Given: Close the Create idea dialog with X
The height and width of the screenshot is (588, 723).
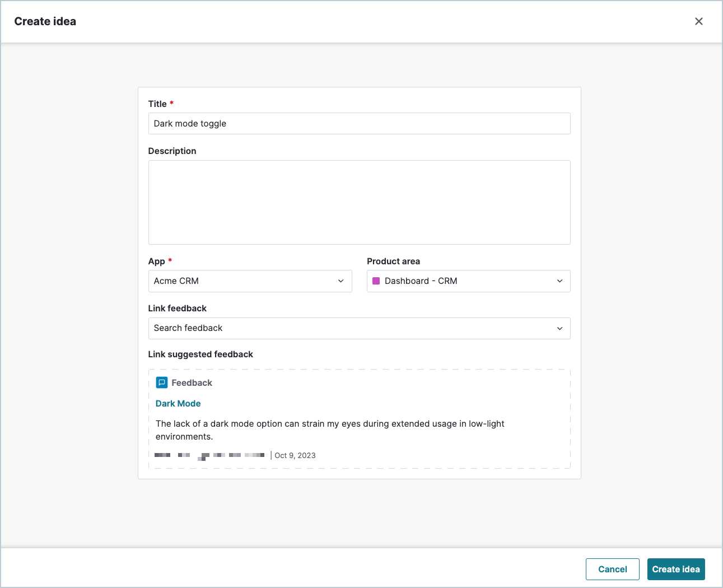Looking at the screenshot, I should (698, 21).
